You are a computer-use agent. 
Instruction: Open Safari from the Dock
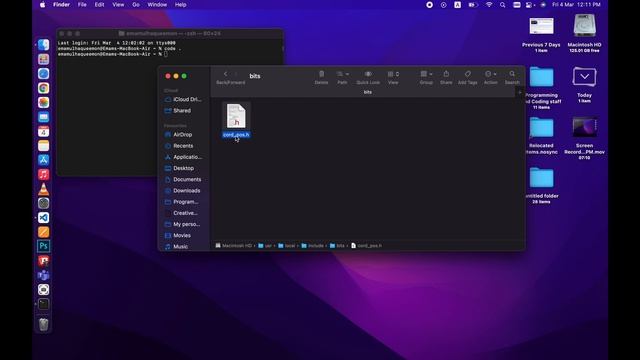(x=44, y=73)
